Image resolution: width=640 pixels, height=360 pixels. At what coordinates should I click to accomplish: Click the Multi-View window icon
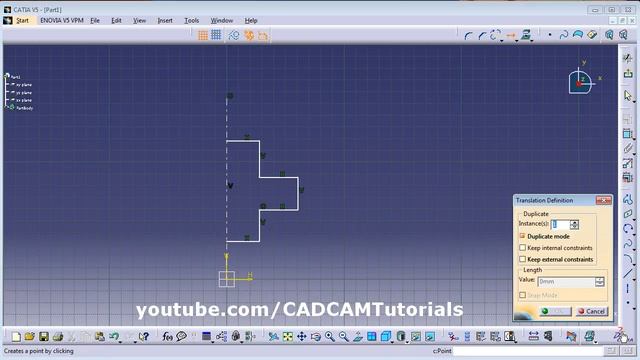tap(371, 337)
